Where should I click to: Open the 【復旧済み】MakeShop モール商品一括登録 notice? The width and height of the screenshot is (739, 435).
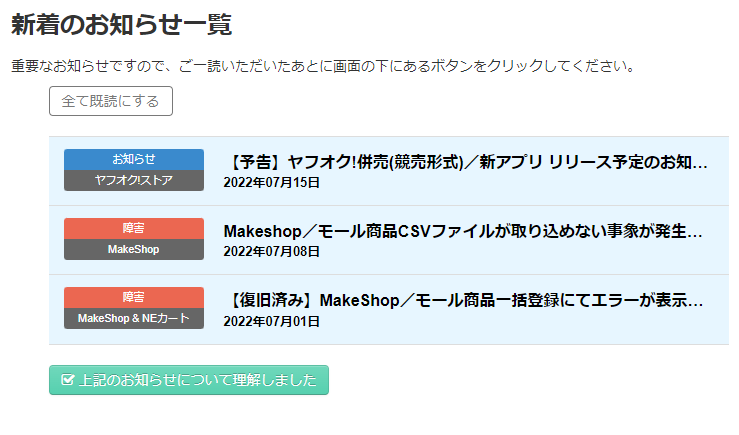pyautogui.click(x=465, y=300)
